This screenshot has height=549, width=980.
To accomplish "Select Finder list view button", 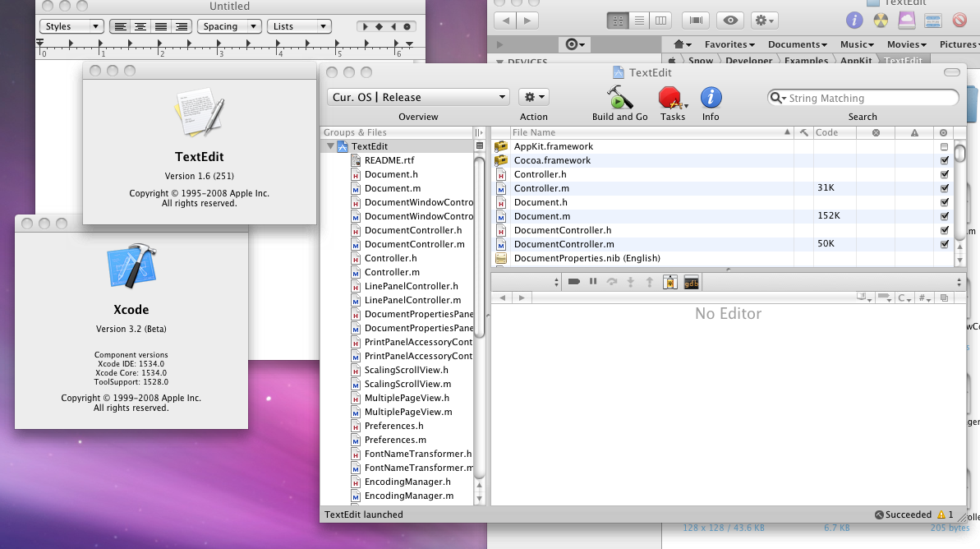I will (639, 21).
